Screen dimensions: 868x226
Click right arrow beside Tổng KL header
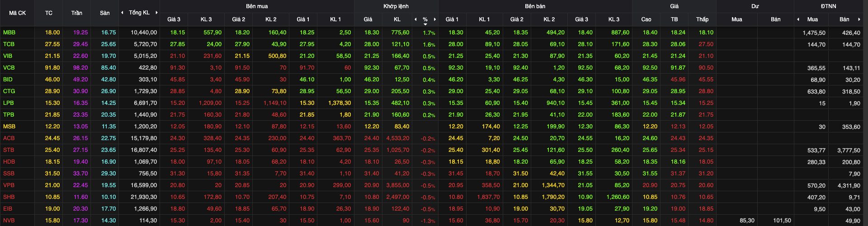click(156, 13)
